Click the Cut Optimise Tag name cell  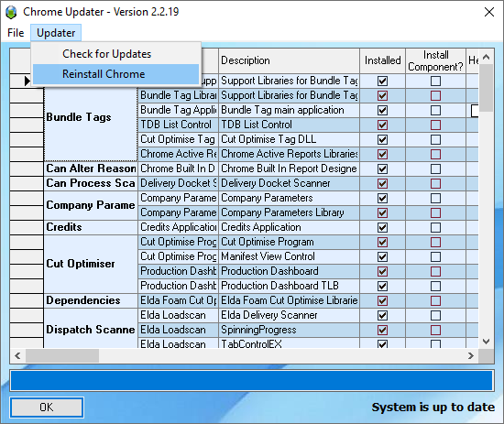178,139
